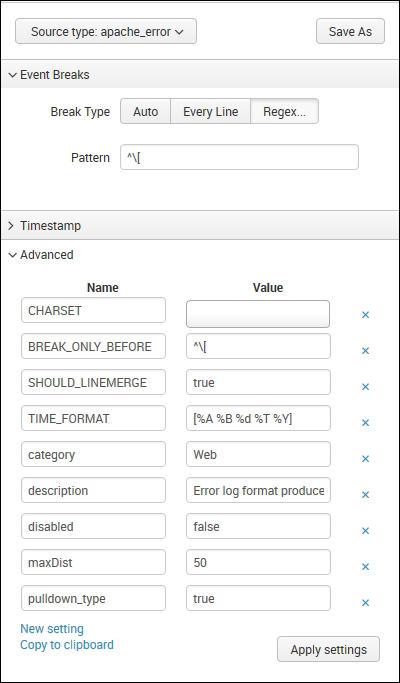Screen dimensions: 400x683
Task: Expand the Timestamp section
Action: (x=44, y=226)
